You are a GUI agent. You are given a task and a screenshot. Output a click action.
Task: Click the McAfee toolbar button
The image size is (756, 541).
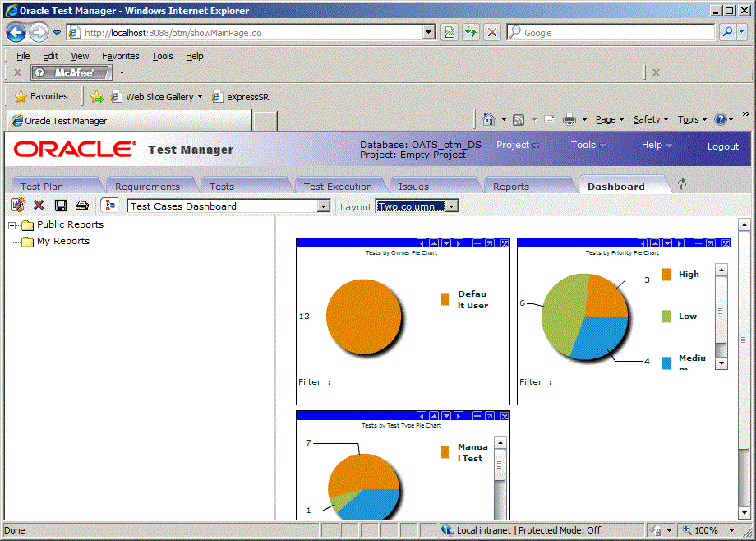click(71, 72)
